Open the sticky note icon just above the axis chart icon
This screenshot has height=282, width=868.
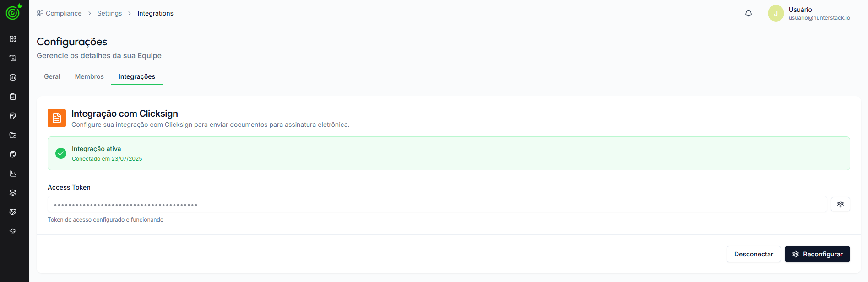[13, 154]
